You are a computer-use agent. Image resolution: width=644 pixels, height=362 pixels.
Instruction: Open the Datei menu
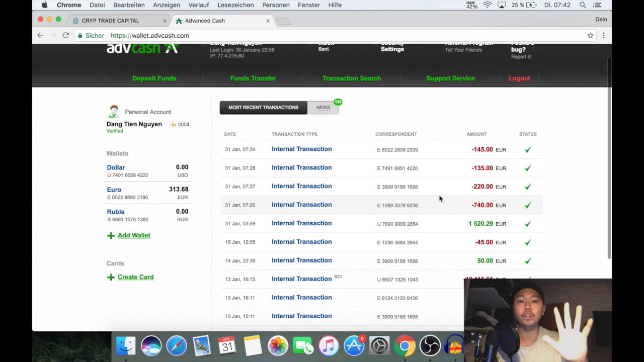[x=97, y=5]
